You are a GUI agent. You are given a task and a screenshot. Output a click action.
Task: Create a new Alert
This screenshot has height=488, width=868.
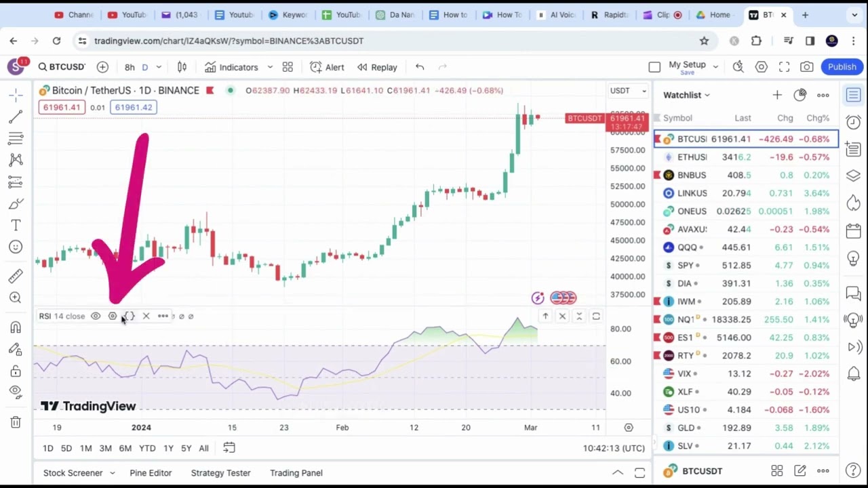(327, 67)
